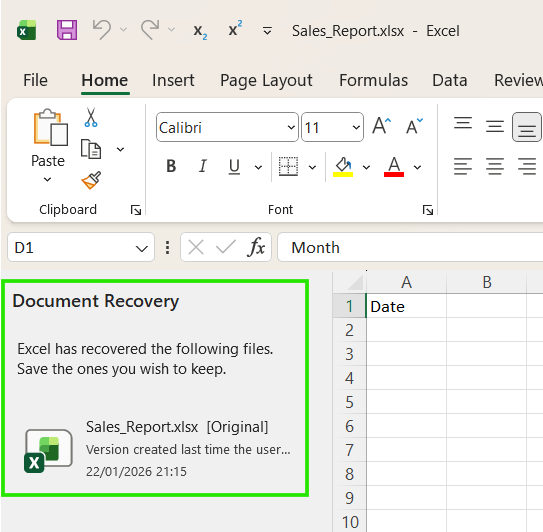Decrease font size with smaller A
543x532 pixels.
point(415,126)
